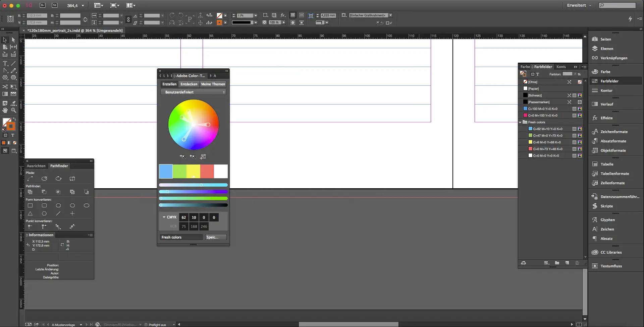Pick the Hand tool
This screenshot has height=327, width=644.
coord(5,110)
